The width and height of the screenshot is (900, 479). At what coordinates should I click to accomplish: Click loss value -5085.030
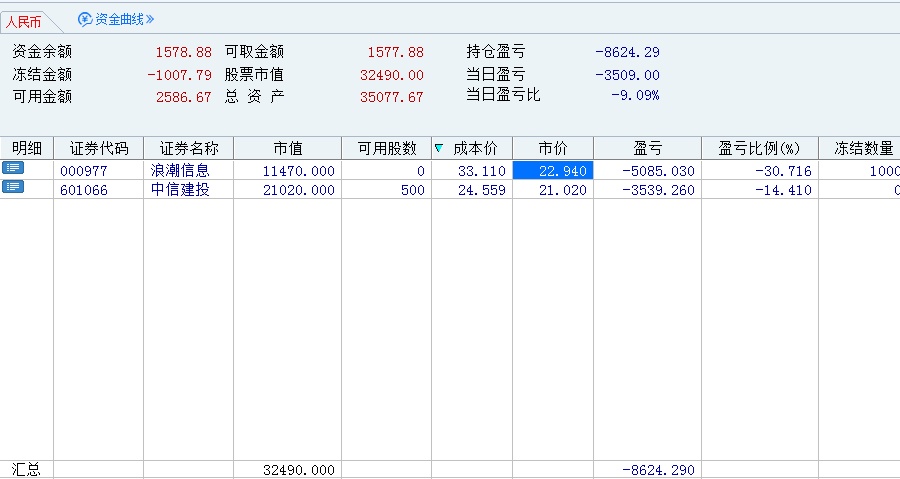tap(658, 171)
